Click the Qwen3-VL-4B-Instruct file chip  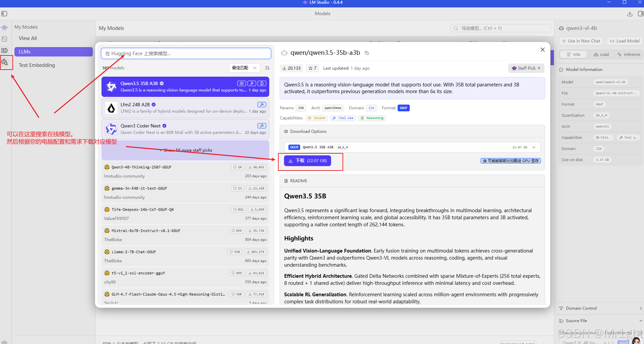pyautogui.click(x=616, y=93)
